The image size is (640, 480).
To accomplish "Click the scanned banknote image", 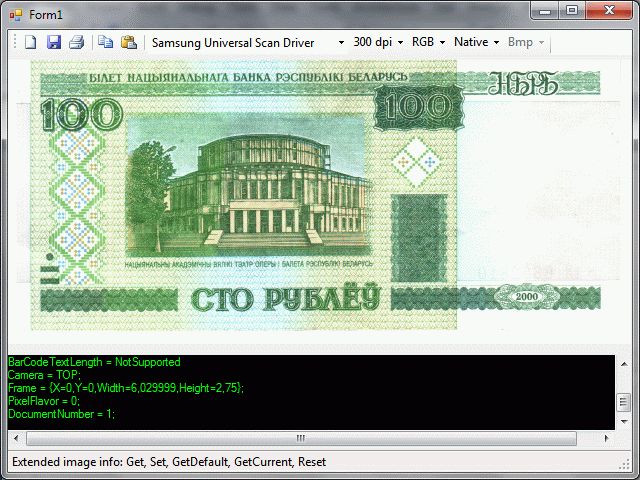I will [x=316, y=195].
